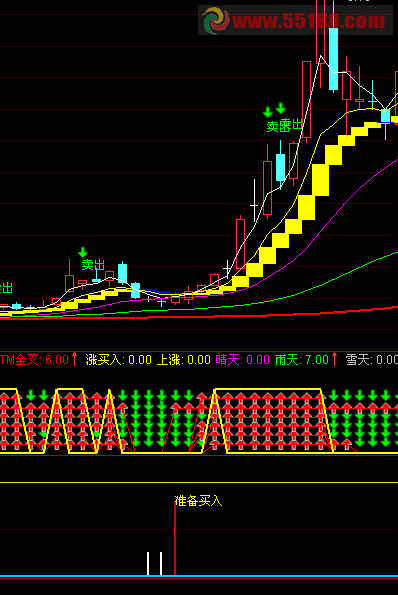
Task: Click the right arrow of the paired green sell arrows
Action: 281,108
